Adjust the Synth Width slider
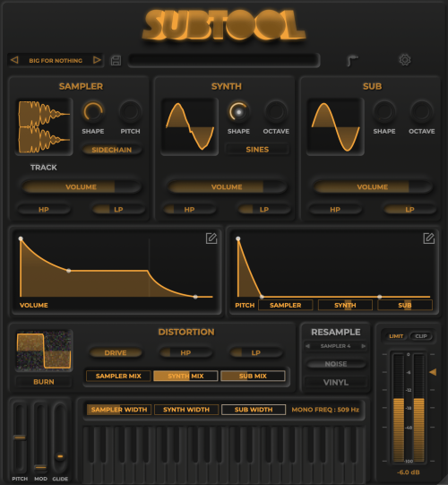The width and height of the screenshot is (448, 485). 186,410
